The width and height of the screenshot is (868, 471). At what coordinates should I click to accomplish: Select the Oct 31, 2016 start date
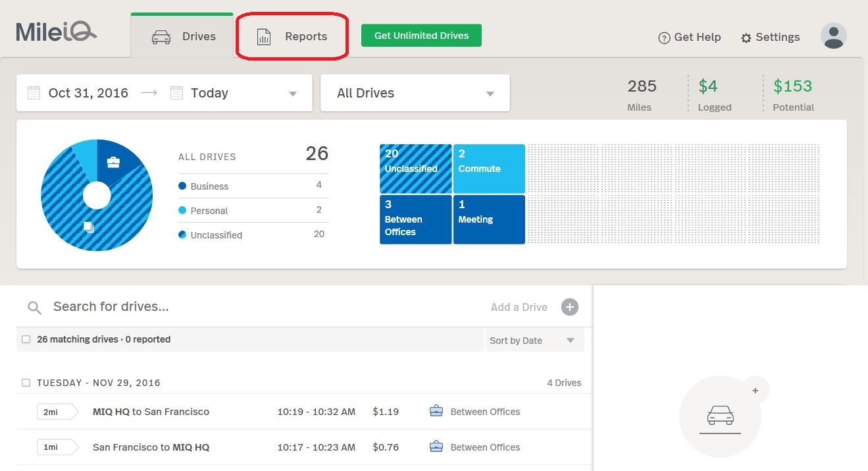[88, 93]
